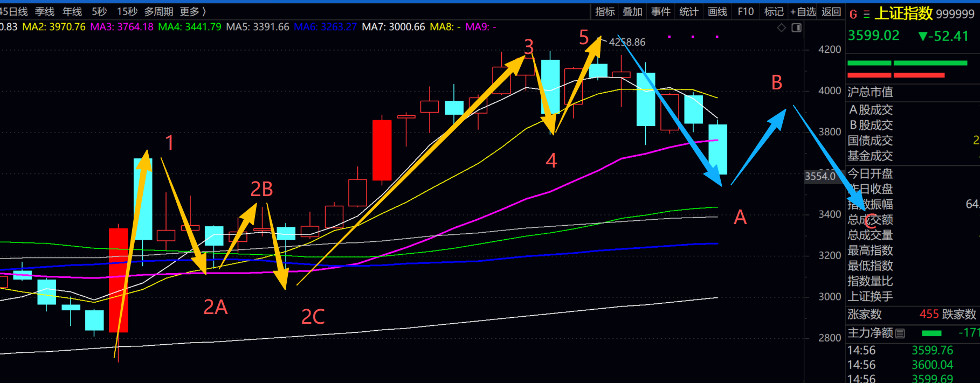Screen dimensions: 980x383
Task: Click the MA5: 3391.66 indicator label
Action: point(258,27)
